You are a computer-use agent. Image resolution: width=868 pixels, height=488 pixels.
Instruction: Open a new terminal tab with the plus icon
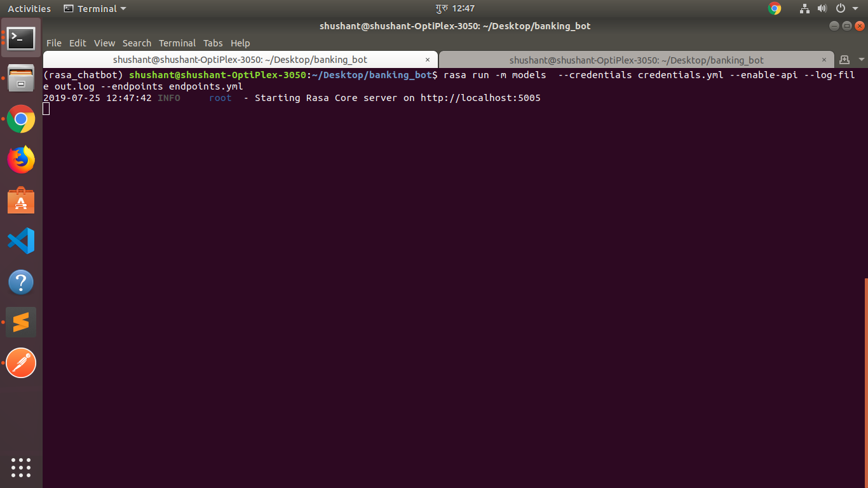845,59
